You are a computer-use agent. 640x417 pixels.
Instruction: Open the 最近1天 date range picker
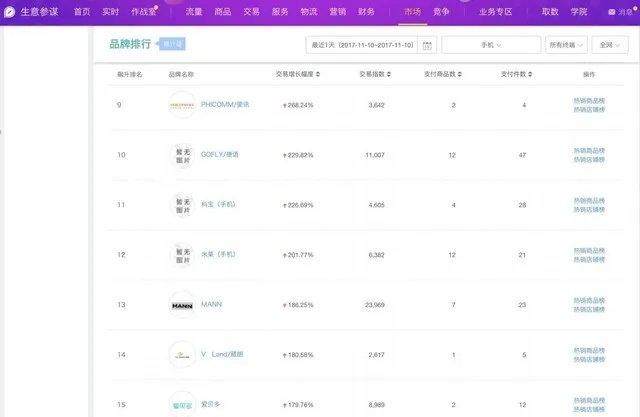click(362, 45)
